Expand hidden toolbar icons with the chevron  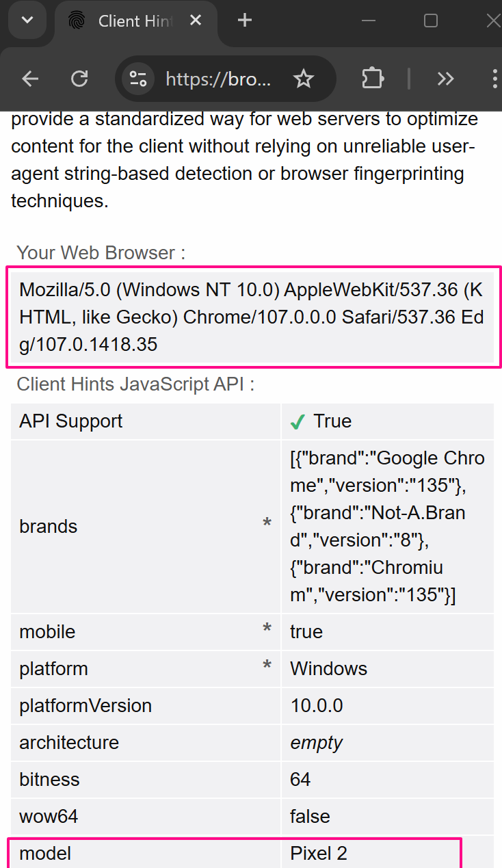(445, 79)
